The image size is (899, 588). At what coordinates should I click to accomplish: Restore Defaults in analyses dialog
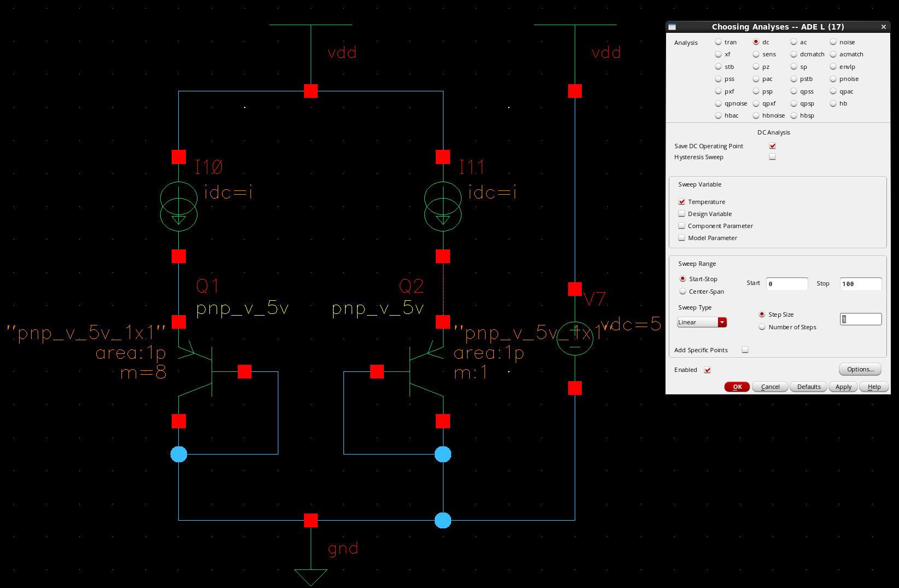809,387
